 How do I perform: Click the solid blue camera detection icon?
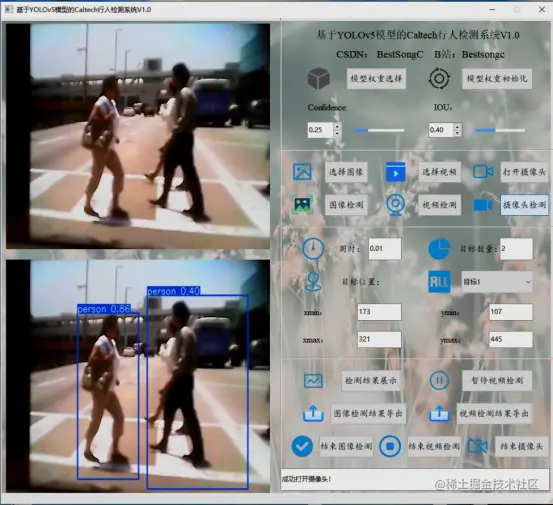coord(483,205)
